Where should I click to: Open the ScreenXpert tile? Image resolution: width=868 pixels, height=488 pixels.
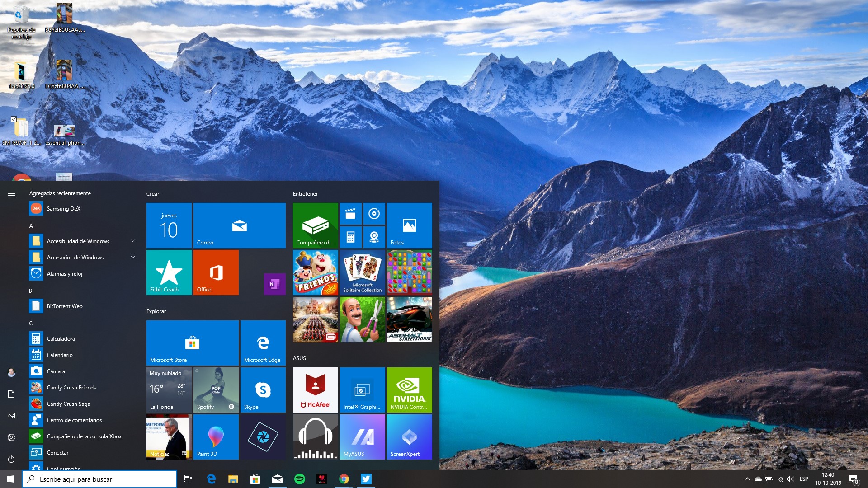(x=410, y=437)
